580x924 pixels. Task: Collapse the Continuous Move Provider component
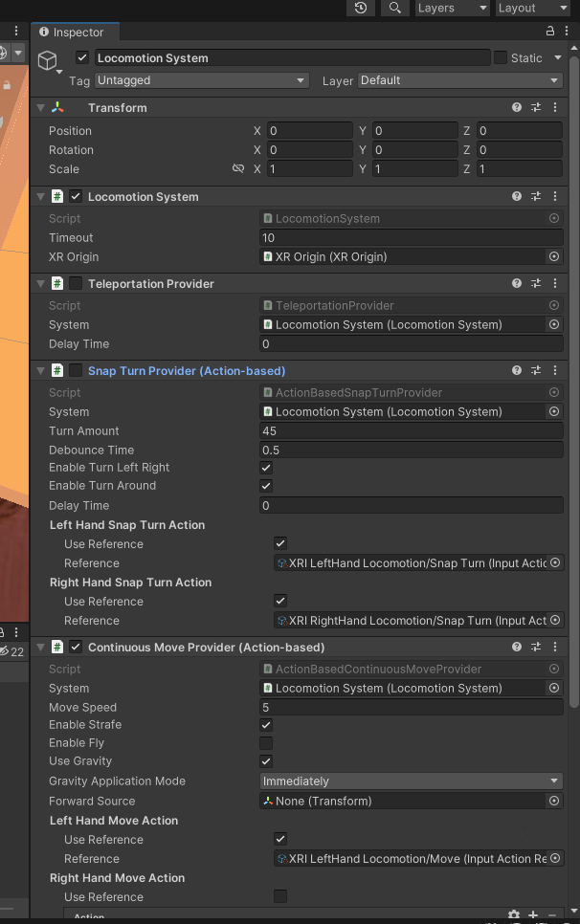pyautogui.click(x=41, y=648)
